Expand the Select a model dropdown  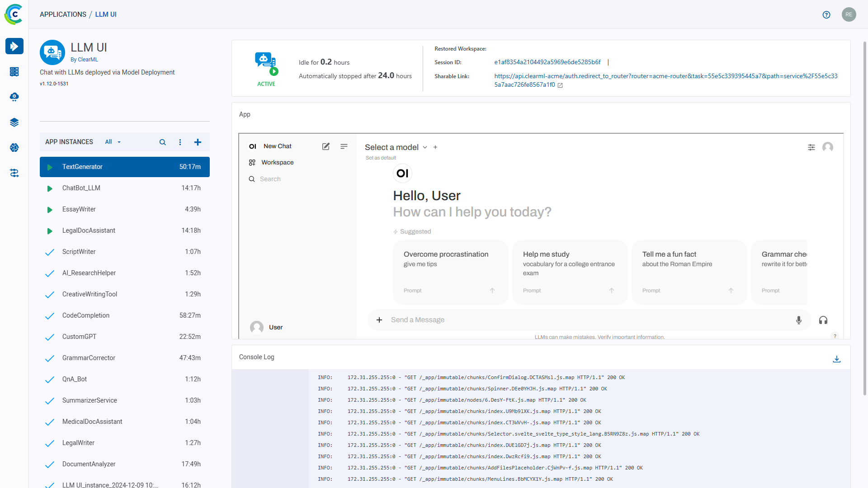tap(396, 147)
